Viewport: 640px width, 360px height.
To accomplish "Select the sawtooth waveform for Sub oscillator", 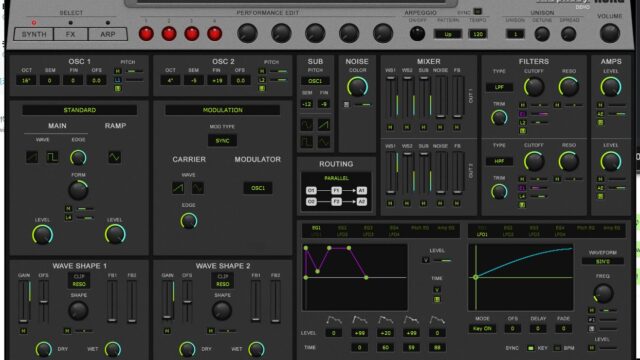I will tap(324, 124).
